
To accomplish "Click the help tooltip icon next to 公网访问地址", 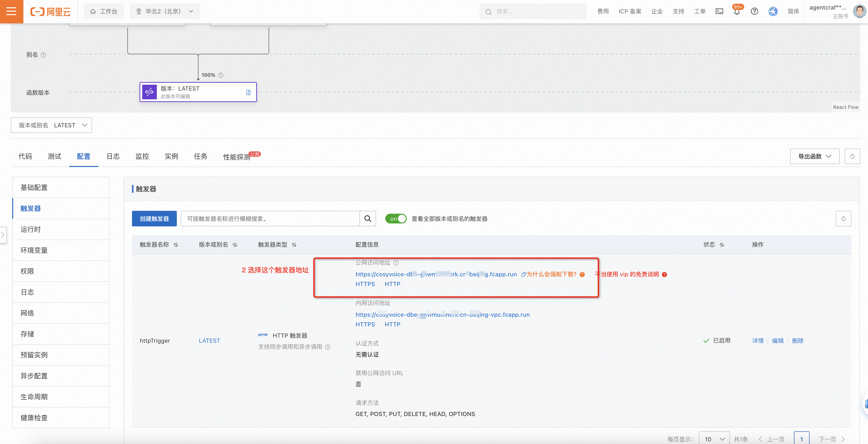I will (396, 263).
